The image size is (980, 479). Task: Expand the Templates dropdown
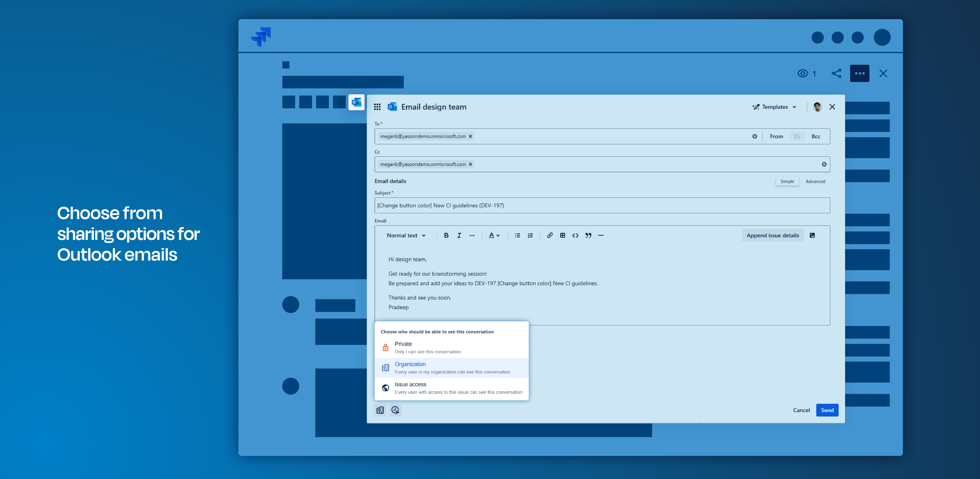coord(774,107)
